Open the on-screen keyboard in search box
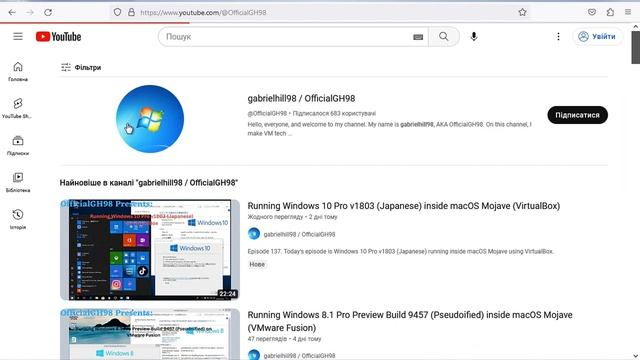 click(418, 37)
